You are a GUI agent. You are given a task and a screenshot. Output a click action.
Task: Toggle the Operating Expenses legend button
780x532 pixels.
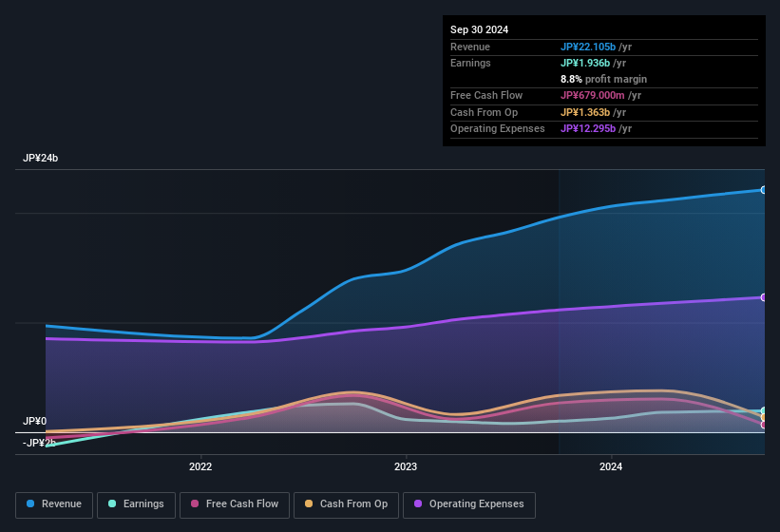(x=469, y=504)
